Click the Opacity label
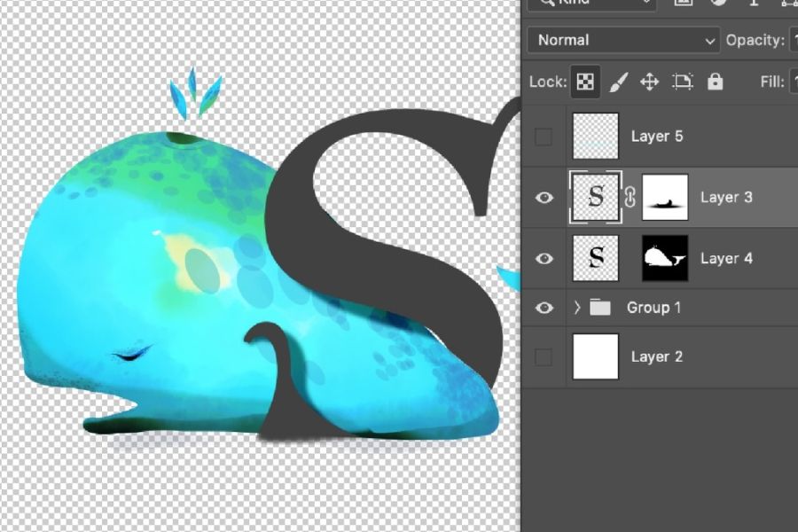This screenshot has height=532, width=798. pos(754,40)
